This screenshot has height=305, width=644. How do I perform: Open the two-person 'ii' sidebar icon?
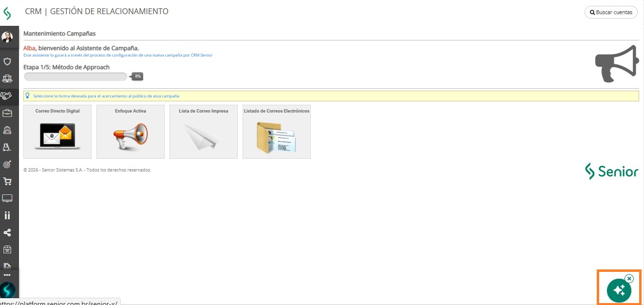7,215
